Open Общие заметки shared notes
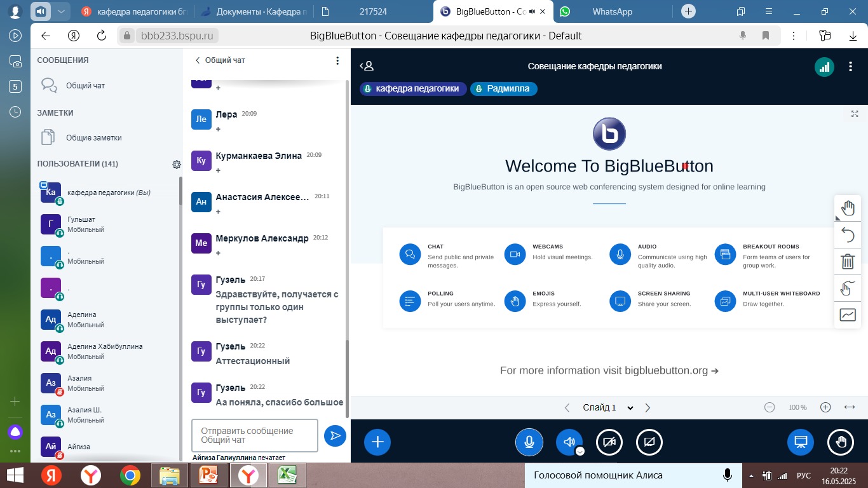 93,138
